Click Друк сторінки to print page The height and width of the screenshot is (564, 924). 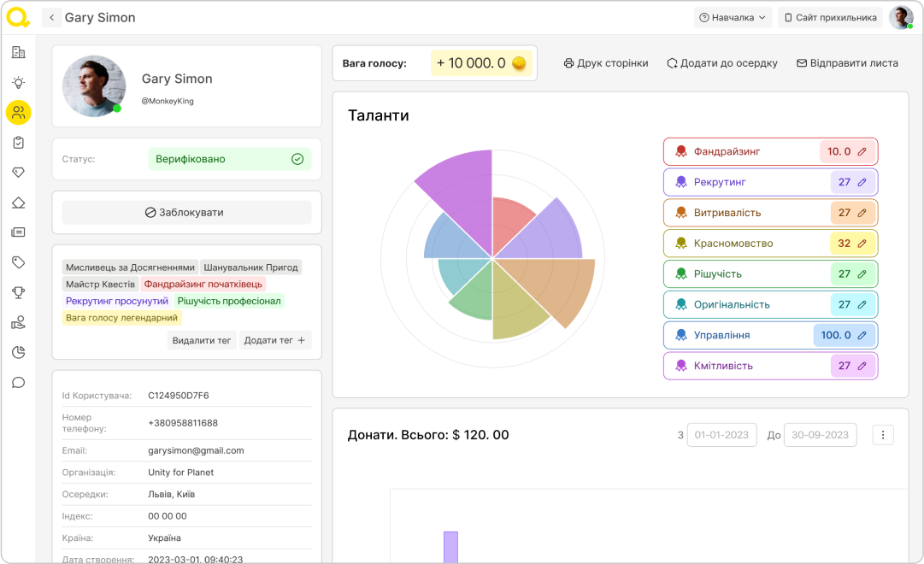606,63
